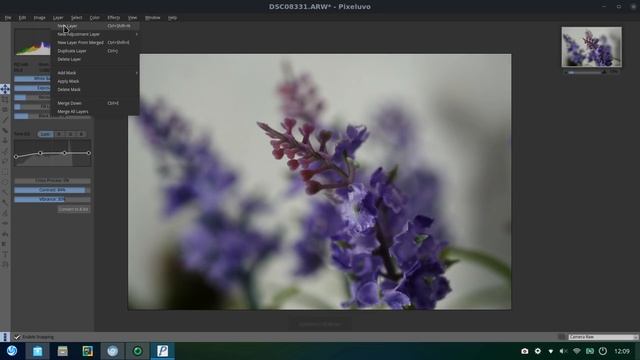The image size is (640, 360).
Task: Click the muted volume tray icon
Action: 563,351
